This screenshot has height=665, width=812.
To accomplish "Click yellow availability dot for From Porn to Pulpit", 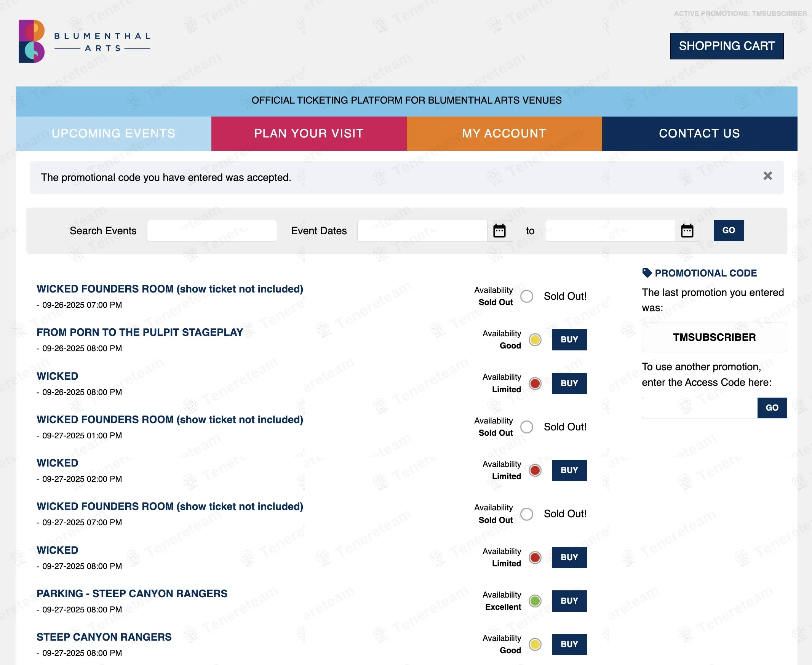I will point(535,340).
